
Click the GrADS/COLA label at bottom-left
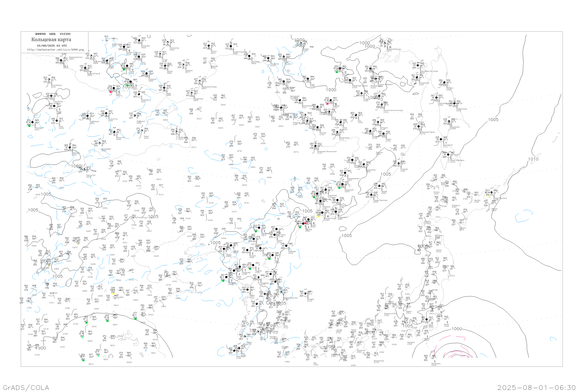[26, 387]
